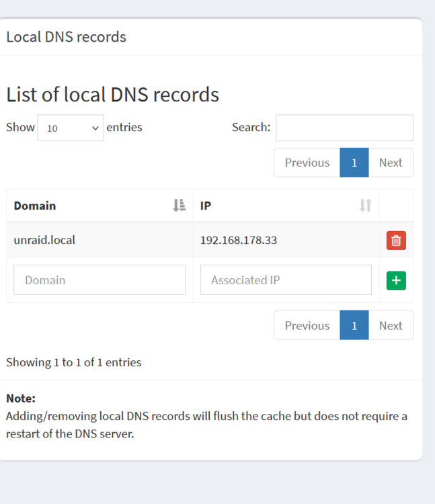Go to Previous page in bottom pagination
435x504 pixels.
click(307, 325)
